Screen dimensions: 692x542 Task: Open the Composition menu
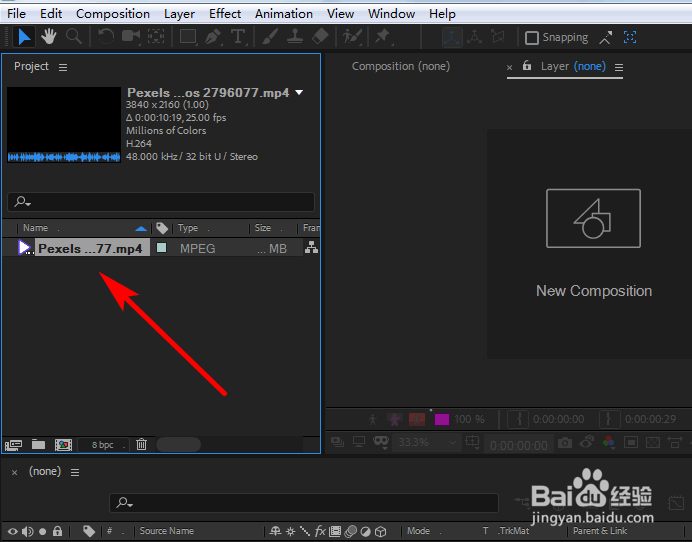point(113,14)
